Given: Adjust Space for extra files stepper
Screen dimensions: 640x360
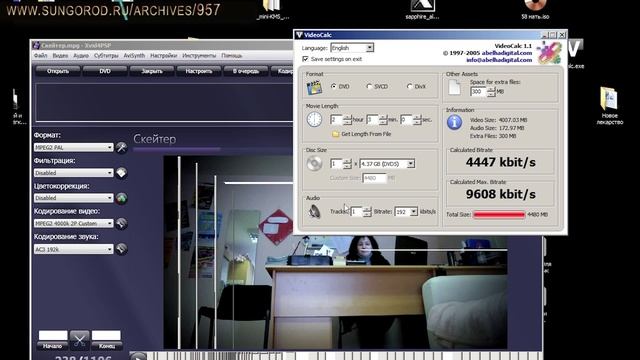Looking at the screenshot, I should pos(491,92).
